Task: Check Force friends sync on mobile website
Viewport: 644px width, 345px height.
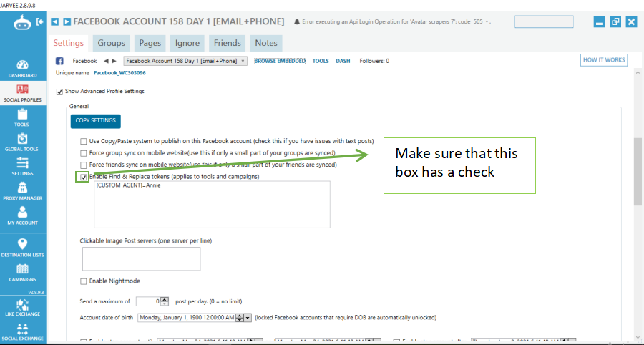Action: 84,165
